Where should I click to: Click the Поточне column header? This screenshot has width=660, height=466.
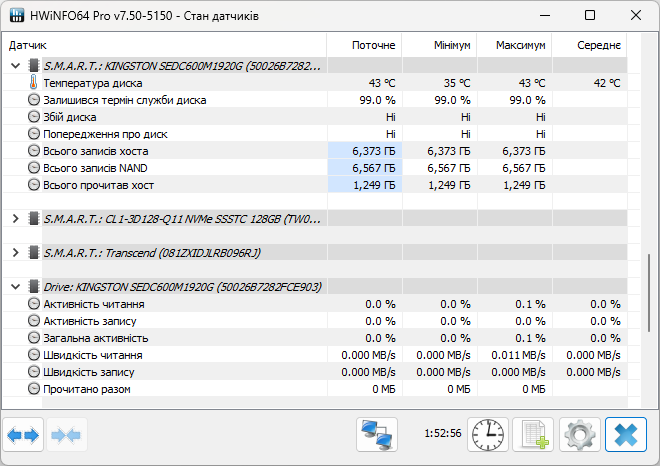[x=365, y=45]
